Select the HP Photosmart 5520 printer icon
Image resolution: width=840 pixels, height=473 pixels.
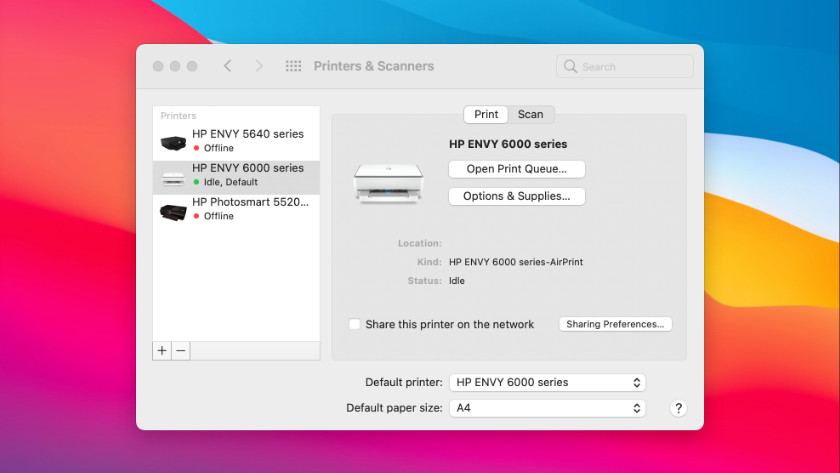click(173, 210)
